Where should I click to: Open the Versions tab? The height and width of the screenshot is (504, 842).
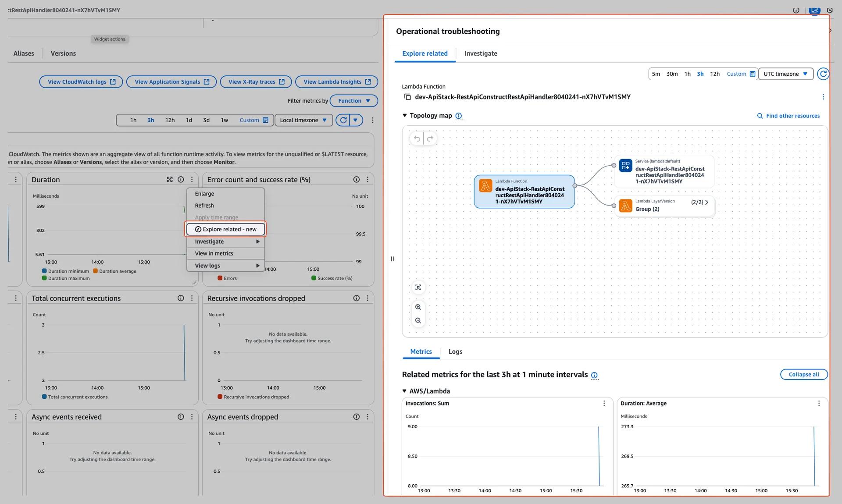(x=63, y=53)
